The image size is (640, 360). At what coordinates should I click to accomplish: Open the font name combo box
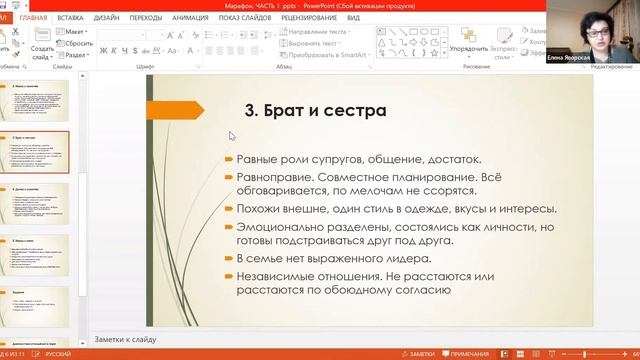(122, 36)
